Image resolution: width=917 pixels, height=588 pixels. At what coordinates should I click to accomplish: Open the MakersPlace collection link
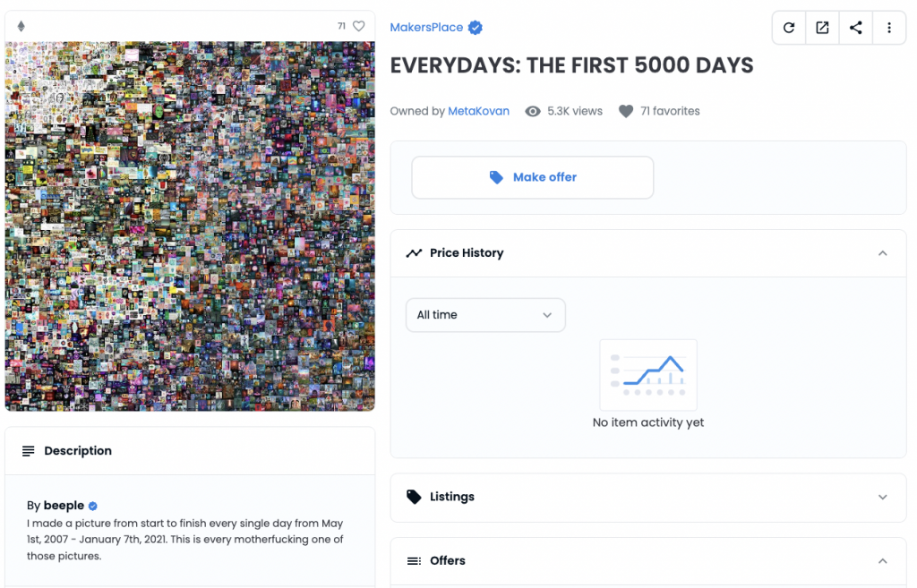coord(426,28)
